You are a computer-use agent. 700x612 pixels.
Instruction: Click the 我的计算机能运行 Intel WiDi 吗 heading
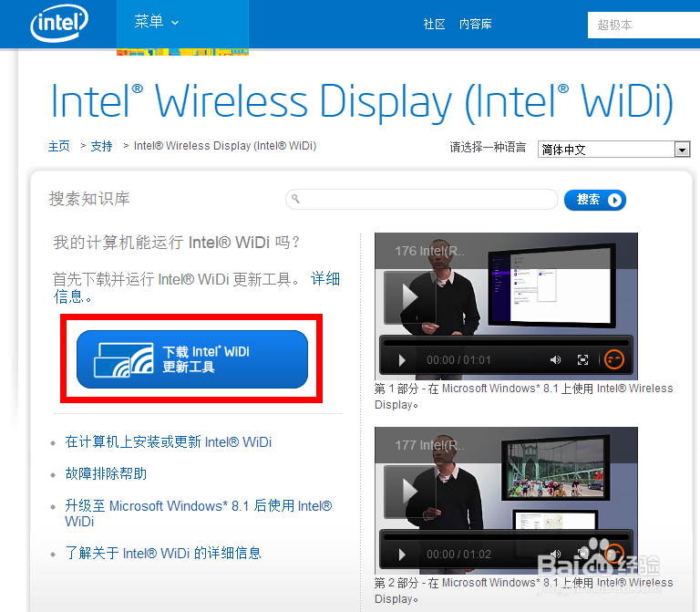(x=176, y=243)
